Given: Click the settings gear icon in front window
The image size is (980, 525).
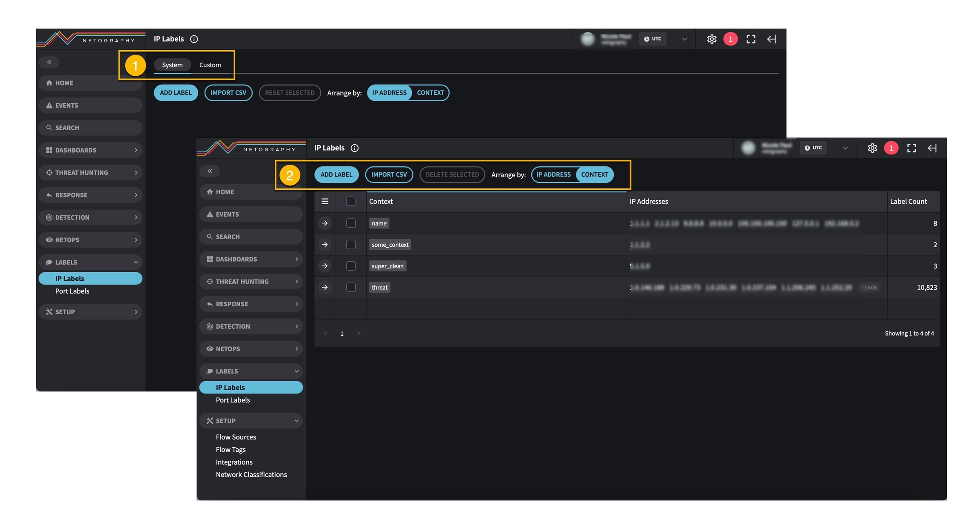Looking at the screenshot, I should point(872,148).
